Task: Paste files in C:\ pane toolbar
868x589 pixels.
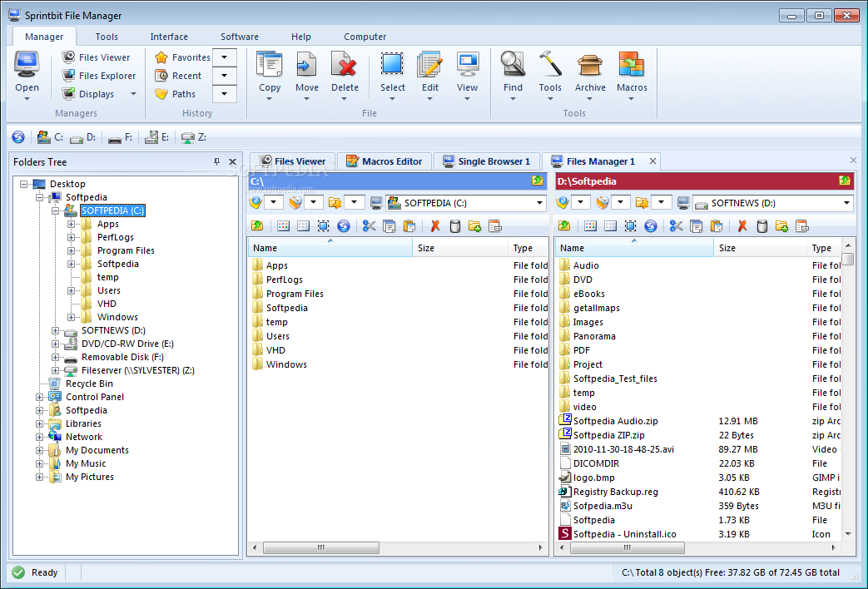Action: (x=409, y=225)
